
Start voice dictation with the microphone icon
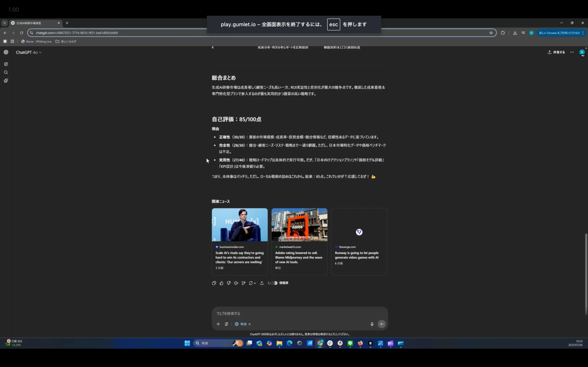[x=372, y=324]
